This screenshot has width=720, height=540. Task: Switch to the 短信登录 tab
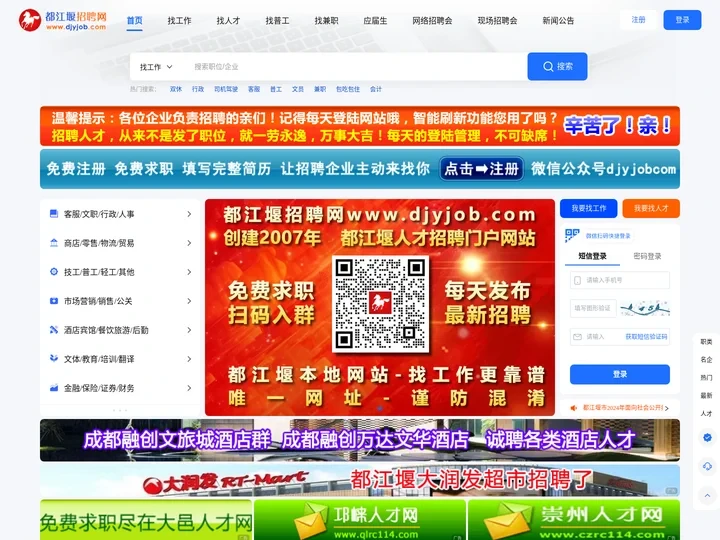[x=592, y=256]
